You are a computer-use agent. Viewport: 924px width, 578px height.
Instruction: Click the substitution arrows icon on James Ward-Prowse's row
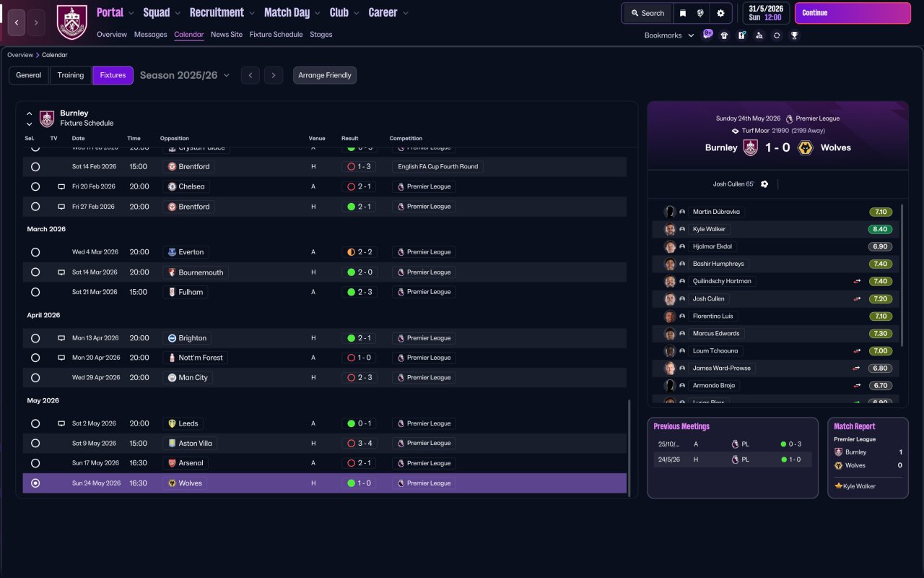pos(857,368)
